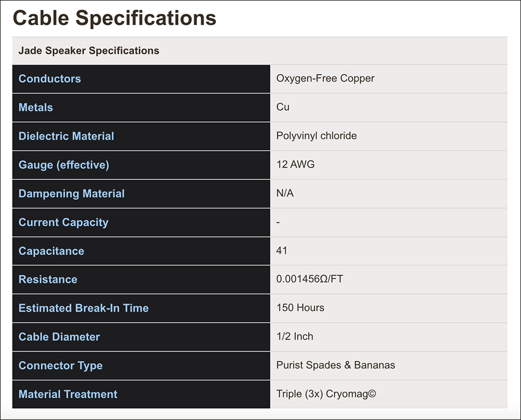The image size is (521, 420).
Task: Select the Gauge (effective) label
Action: tap(64, 165)
